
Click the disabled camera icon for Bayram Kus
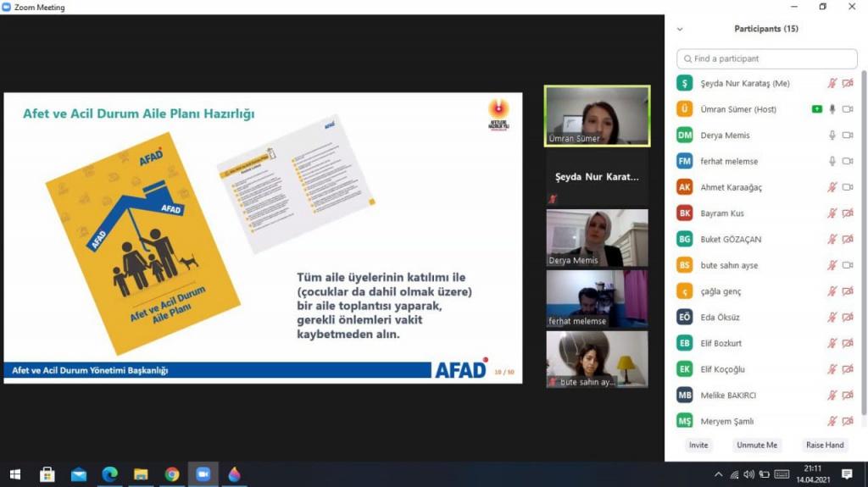tap(848, 213)
